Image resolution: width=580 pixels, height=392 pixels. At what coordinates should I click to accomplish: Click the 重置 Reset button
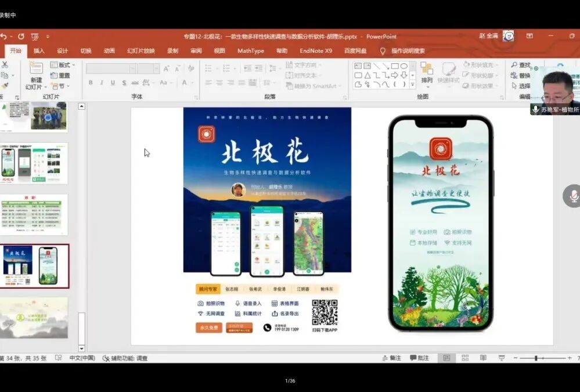coord(60,75)
